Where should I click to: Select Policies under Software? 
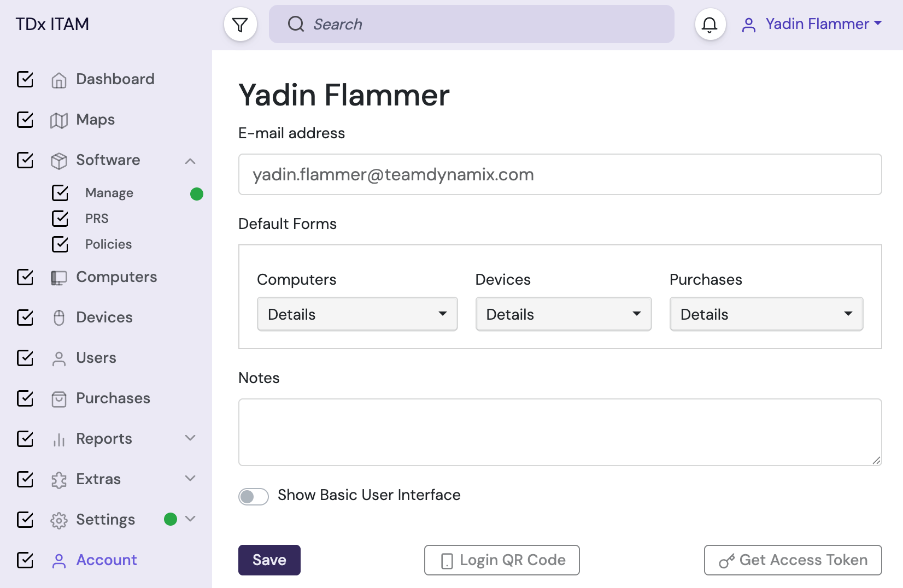click(x=108, y=244)
